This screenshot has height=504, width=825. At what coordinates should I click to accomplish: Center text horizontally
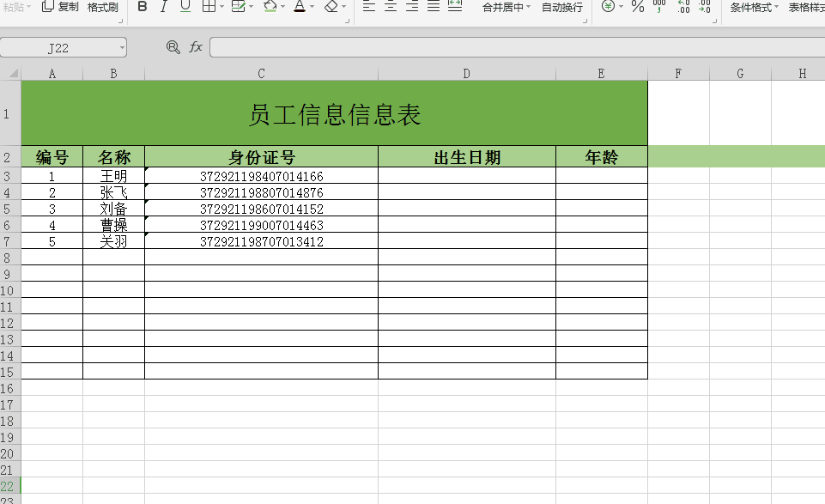tap(391, 6)
